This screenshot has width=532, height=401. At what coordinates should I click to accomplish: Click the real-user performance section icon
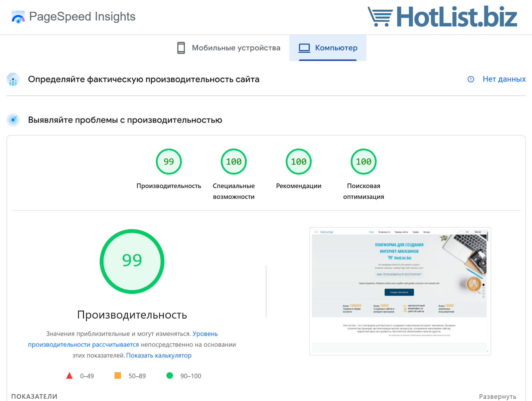[x=13, y=80]
